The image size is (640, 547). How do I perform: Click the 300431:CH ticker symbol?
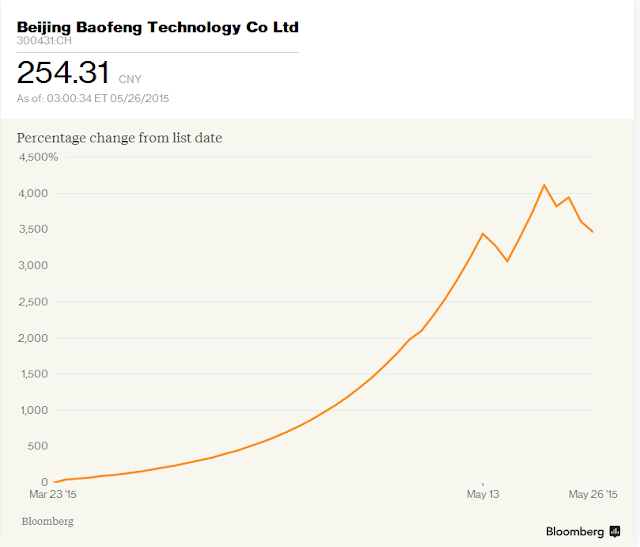[x=44, y=40]
